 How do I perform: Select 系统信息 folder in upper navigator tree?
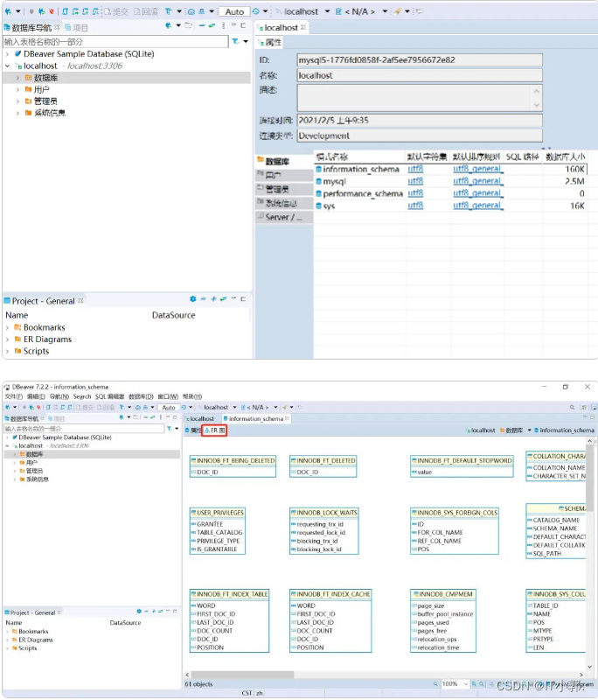pyautogui.click(x=50, y=113)
